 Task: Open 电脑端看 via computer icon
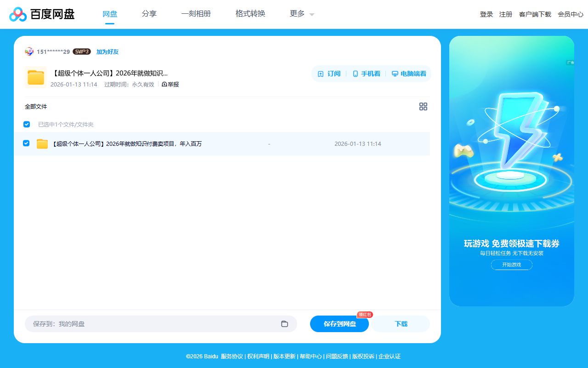click(394, 74)
